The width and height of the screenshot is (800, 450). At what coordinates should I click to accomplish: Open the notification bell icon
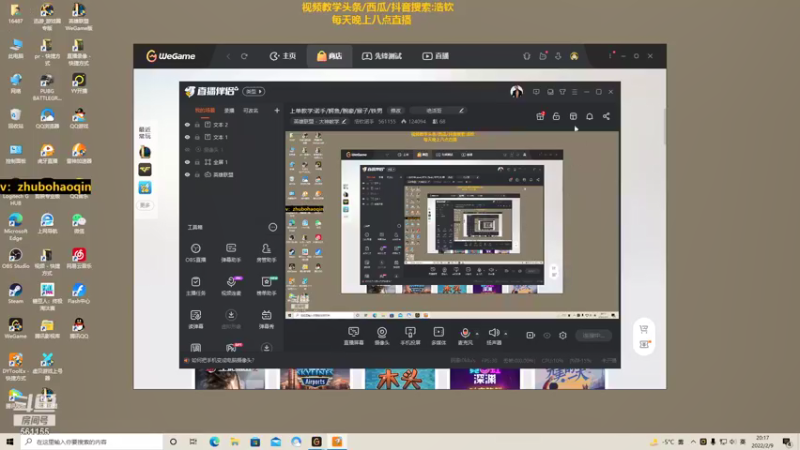point(590,116)
